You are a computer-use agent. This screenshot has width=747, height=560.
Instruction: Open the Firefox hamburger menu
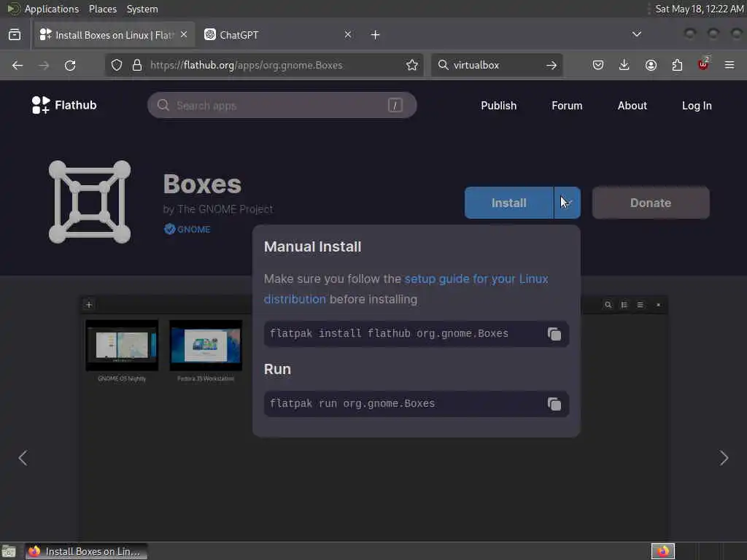pyautogui.click(x=729, y=65)
